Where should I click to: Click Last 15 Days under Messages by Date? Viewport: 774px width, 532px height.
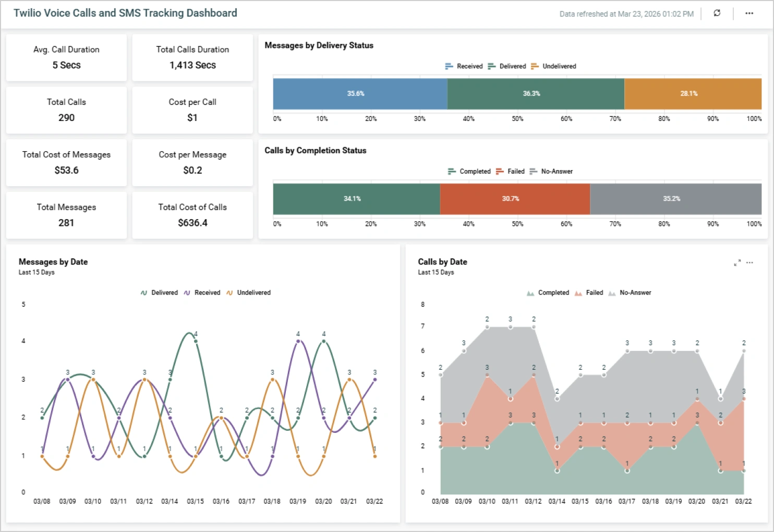click(x=37, y=272)
